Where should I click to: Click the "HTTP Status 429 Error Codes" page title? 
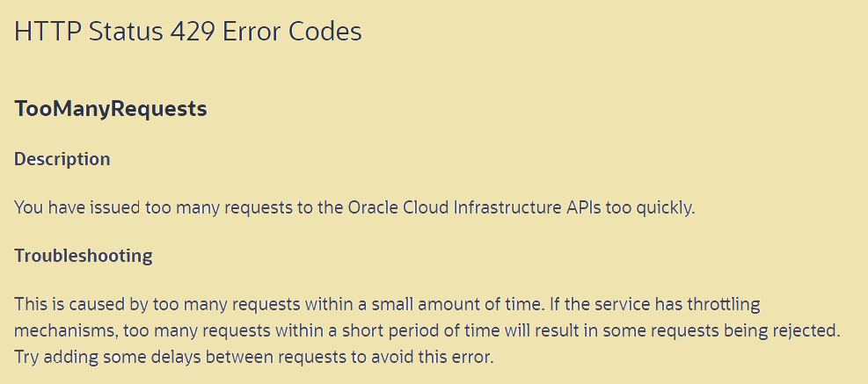[188, 32]
